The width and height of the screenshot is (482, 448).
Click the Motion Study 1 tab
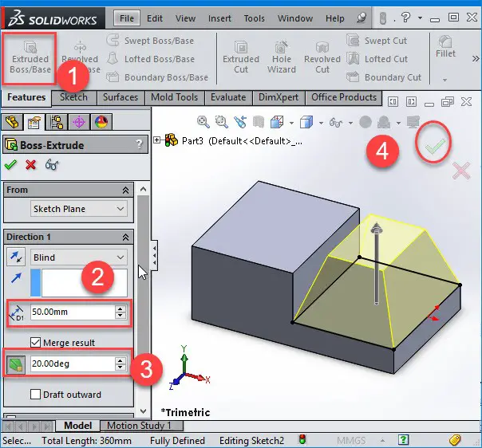(x=139, y=426)
